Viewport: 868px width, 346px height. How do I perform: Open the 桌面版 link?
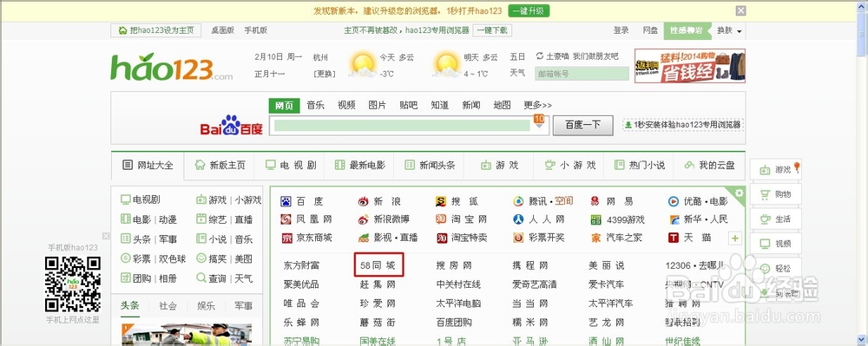(x=222, y=31)
